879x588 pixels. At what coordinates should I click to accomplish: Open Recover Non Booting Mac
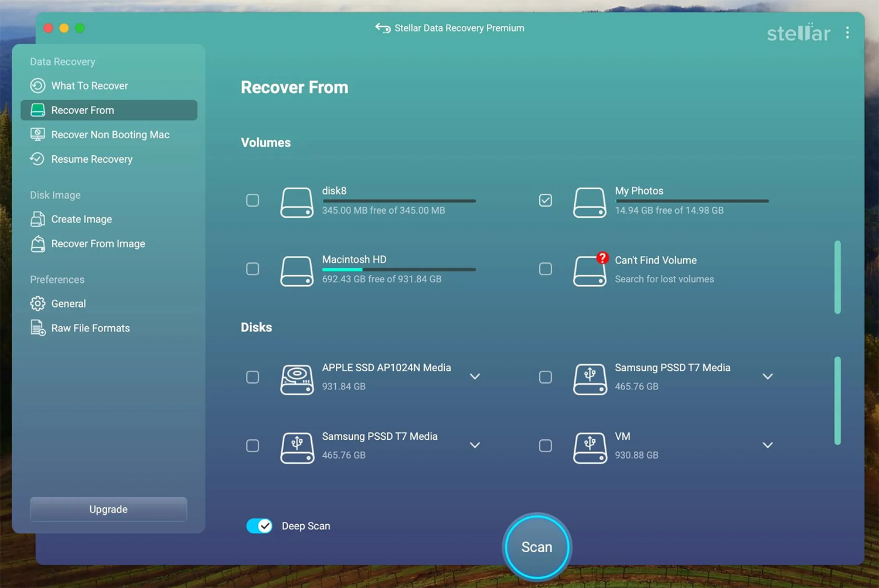(108, 135)
